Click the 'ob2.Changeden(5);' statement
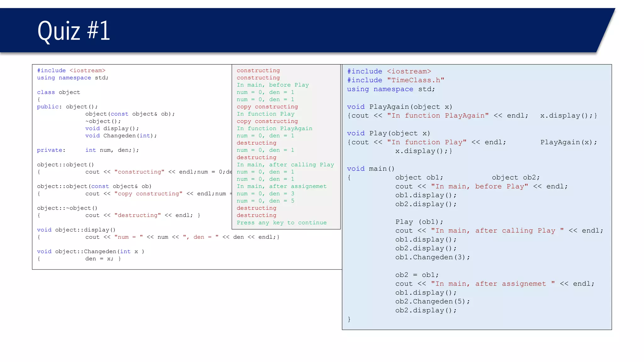The height and width of the screenshot is (362, 644). pyautogui.click(x=432, y=301)
